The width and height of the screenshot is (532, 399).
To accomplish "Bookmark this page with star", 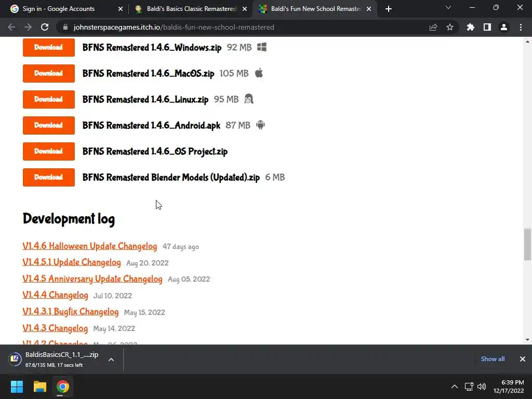I will point(450,27).
